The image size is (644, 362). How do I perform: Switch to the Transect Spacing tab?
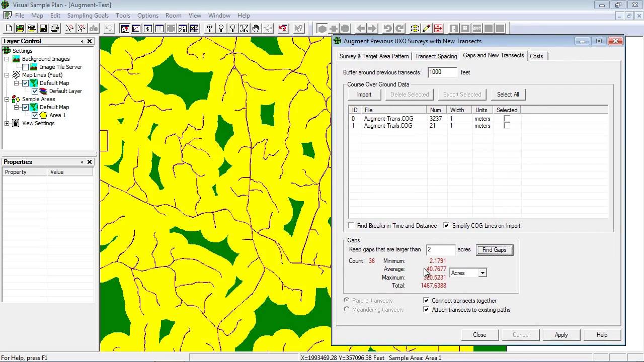(x=436, y=56)
